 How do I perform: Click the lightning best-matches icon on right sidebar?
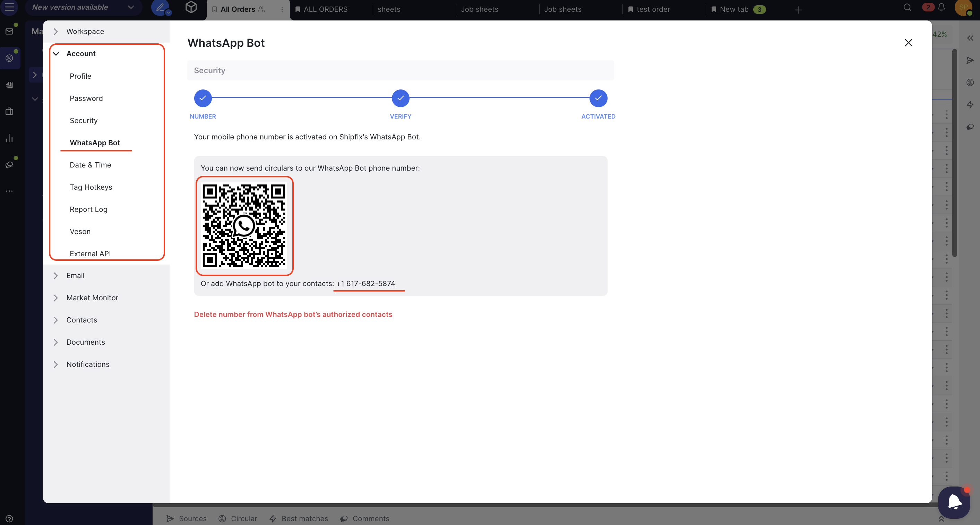pos(971,105)
